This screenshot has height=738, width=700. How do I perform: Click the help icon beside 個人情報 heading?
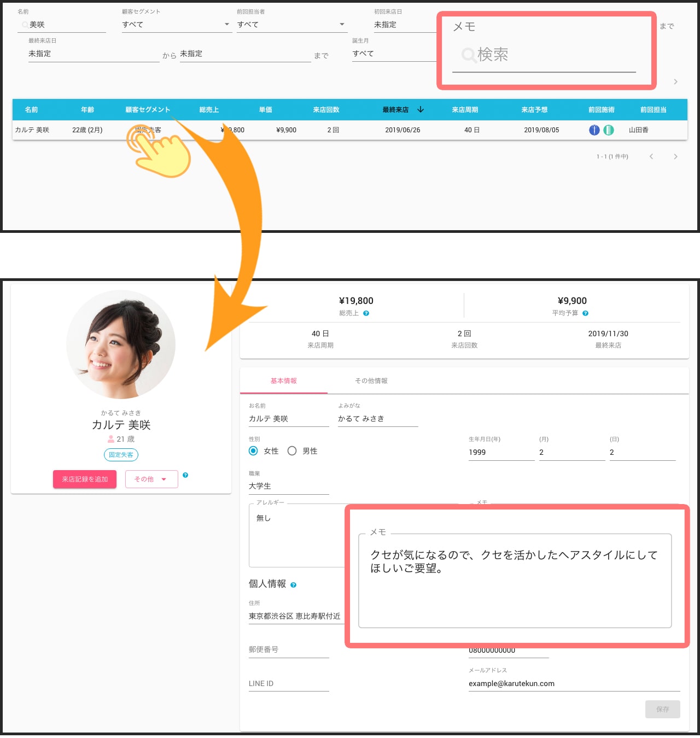[x=294, y=585]
